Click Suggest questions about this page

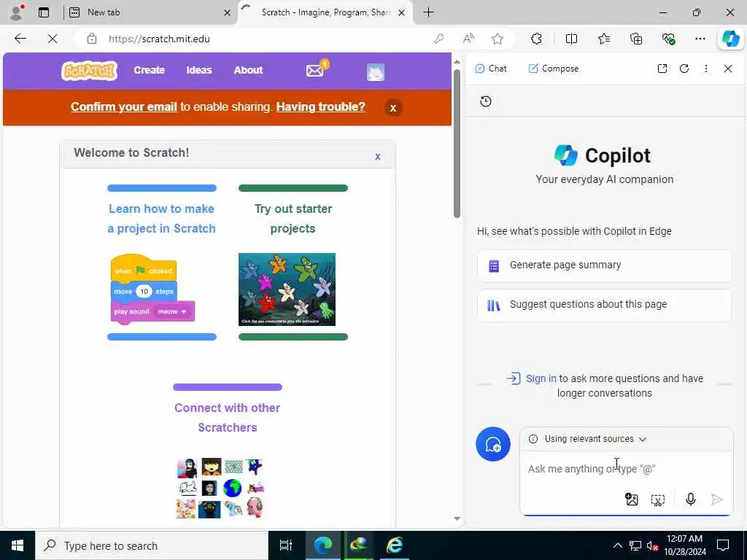(x=604, y=305)
